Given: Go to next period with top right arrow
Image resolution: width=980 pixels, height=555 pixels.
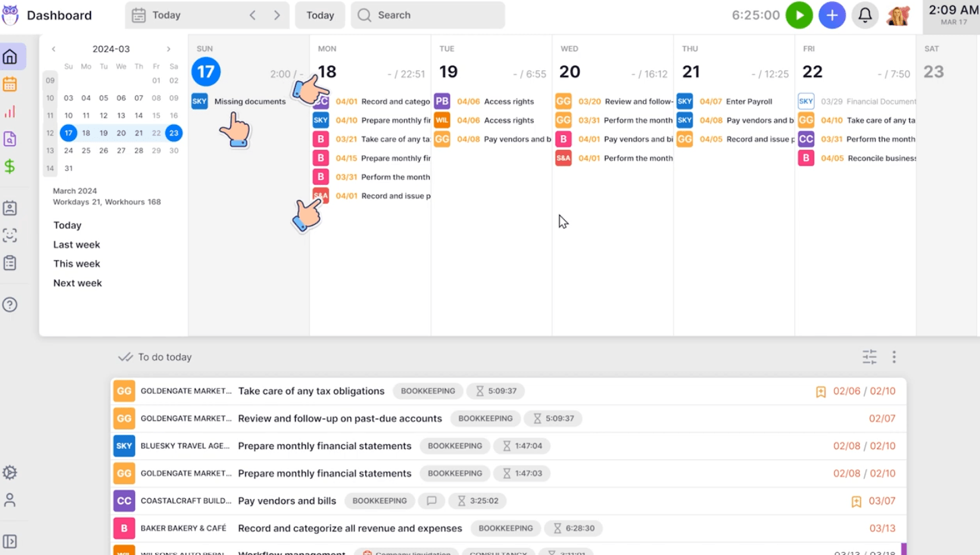Looking at the screenshot, I should (277, 15).
